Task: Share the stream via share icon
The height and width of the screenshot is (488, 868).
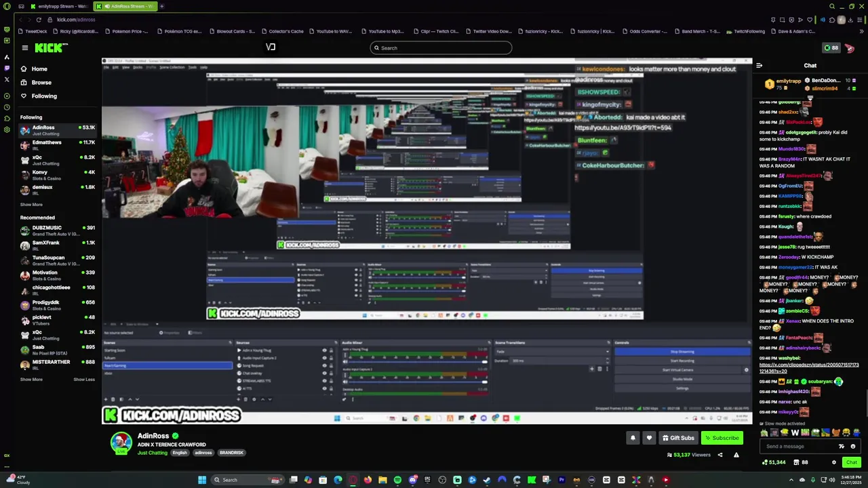Action: coord(720,455)
